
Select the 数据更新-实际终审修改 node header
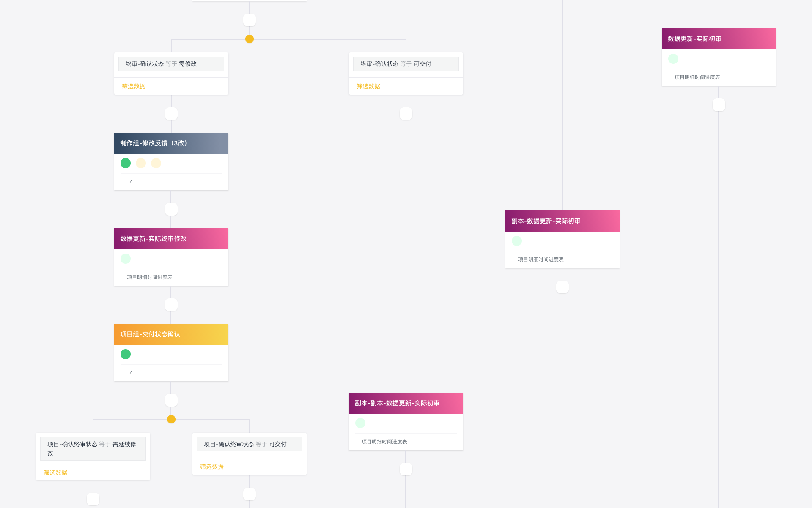(171, 239)
